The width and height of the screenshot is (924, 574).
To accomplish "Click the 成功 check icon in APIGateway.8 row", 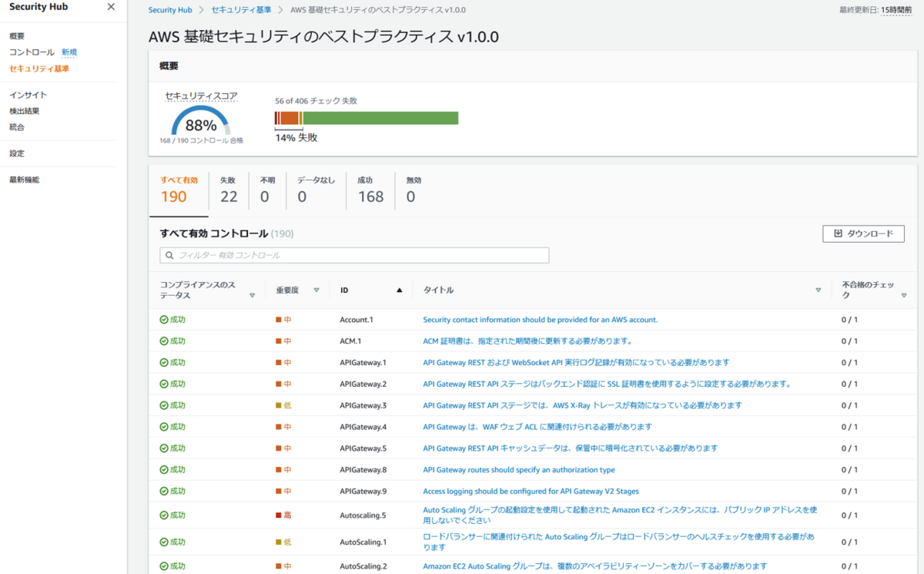I will tap(164, 470).
